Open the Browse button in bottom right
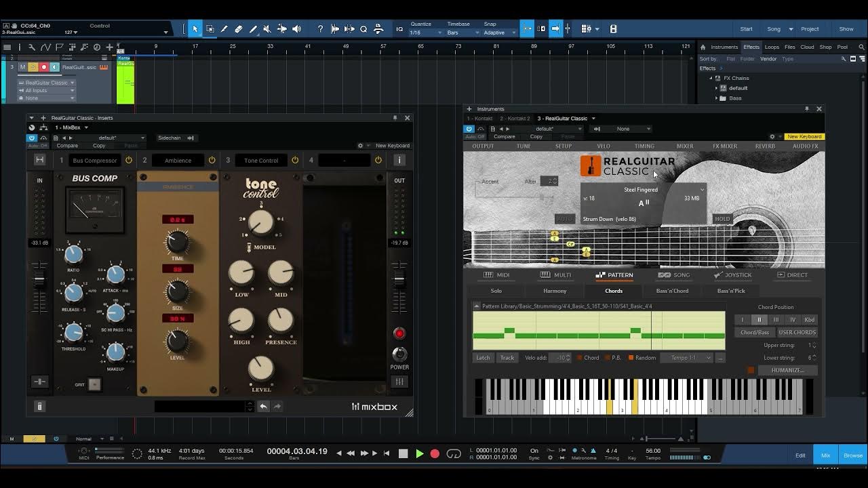 [x=853, y=455]
